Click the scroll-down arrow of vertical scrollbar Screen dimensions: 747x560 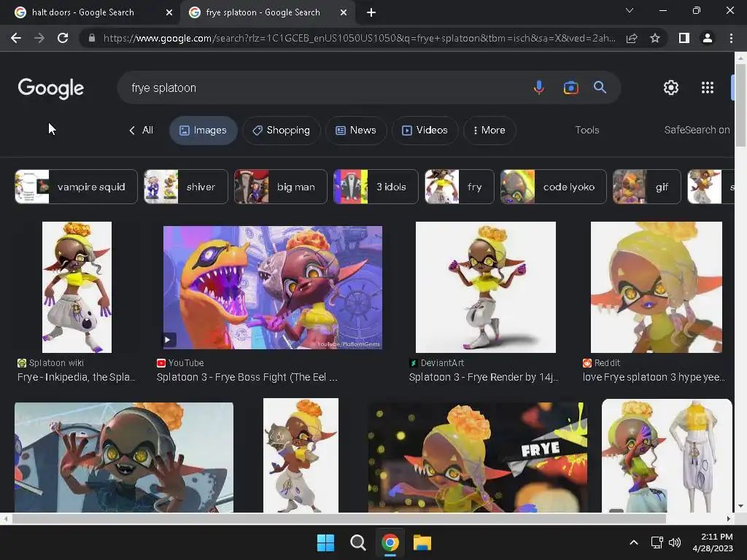(740, 506)
